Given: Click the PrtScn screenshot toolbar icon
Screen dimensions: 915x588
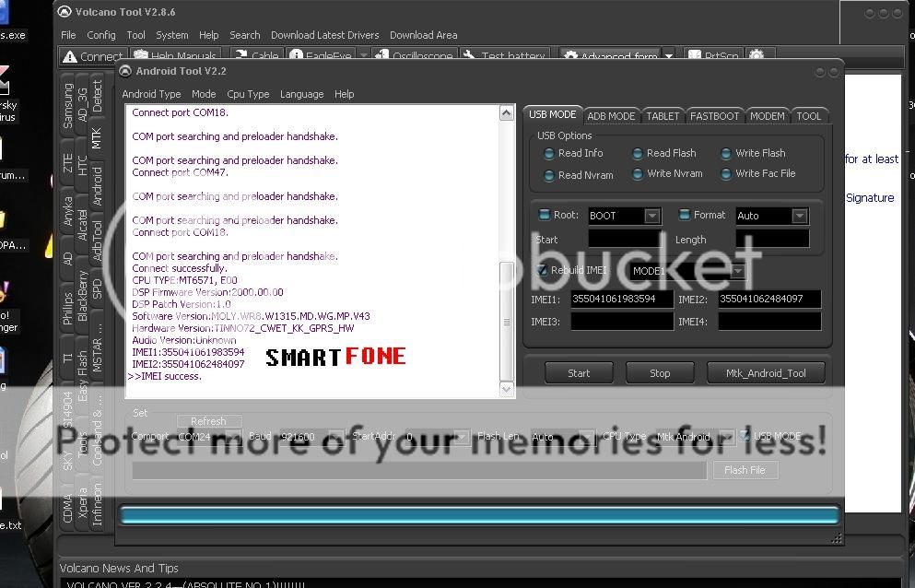Looking at the screenshot, I should (x=692, y=56).
